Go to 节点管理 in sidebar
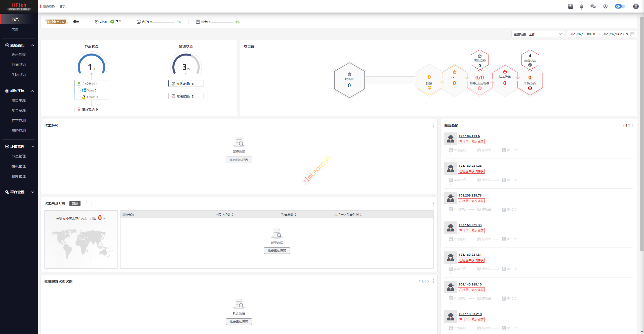Screen dimensions: 644x334 coord(18,156)
